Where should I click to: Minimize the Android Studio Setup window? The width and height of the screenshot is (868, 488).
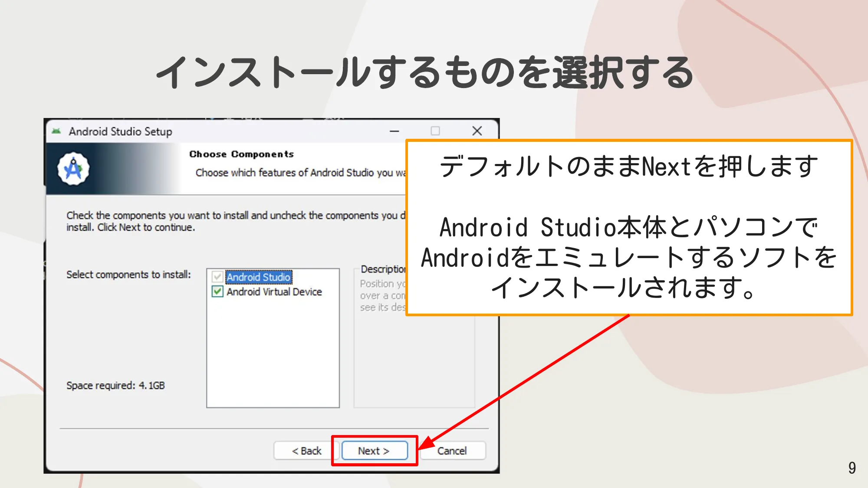[394, 131]
